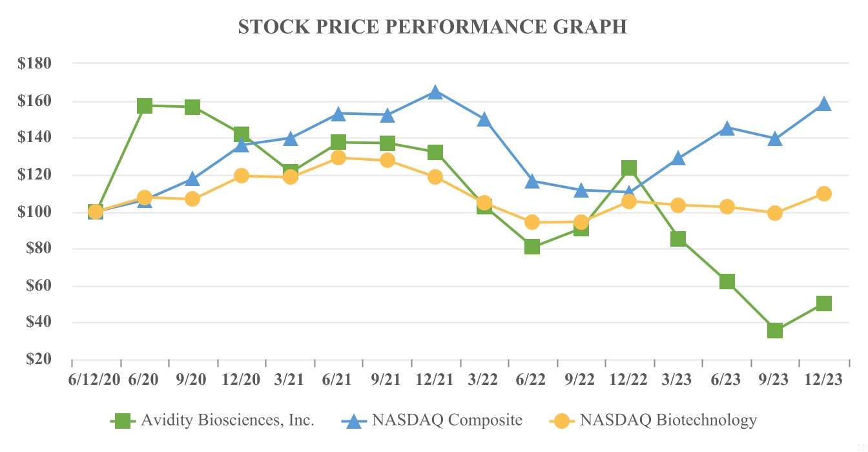Screen dimensions: 868x452
Task: Click the NASDAQ Biotechnology circle at 12/23
Action: click(823, 194)
